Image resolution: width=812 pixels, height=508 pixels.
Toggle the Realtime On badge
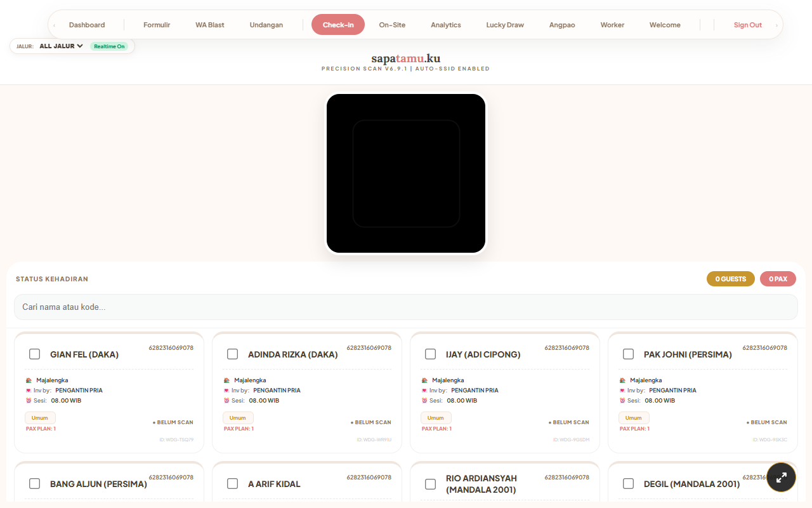[109, 46]
